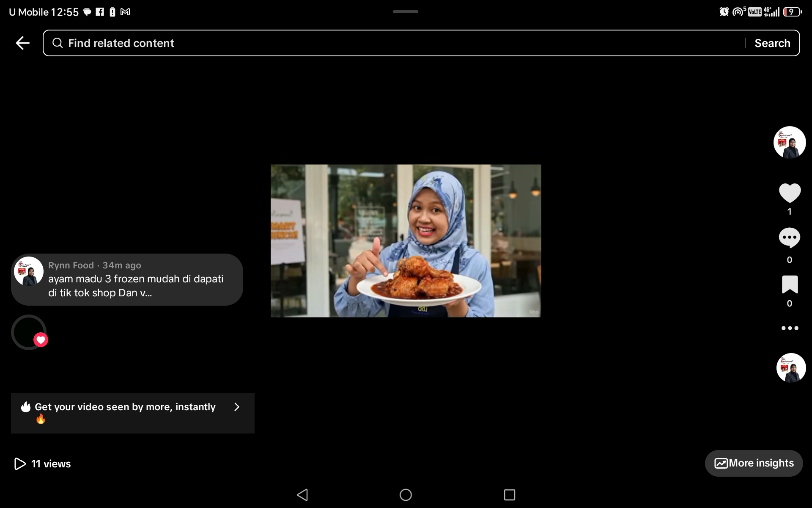Tap the spinning sound disc avatar
Image resolution: width=812 pixels, height=508 pixels.
tap(791, 368)
